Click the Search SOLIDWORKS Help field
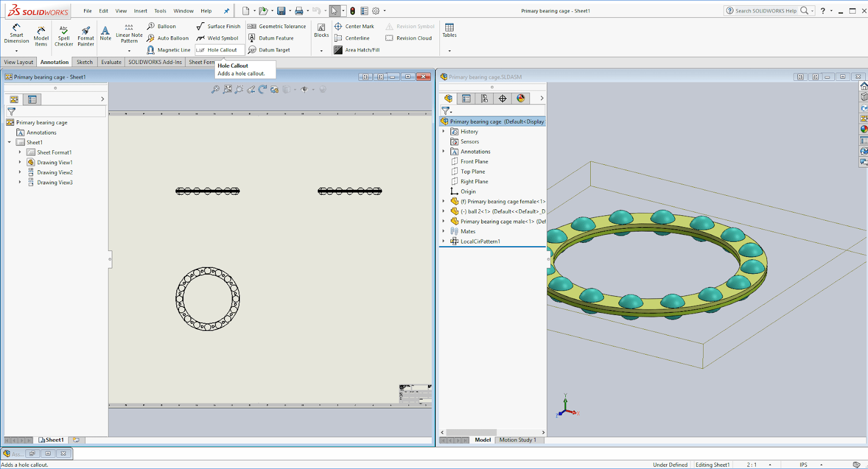 (x=766, y=11)
